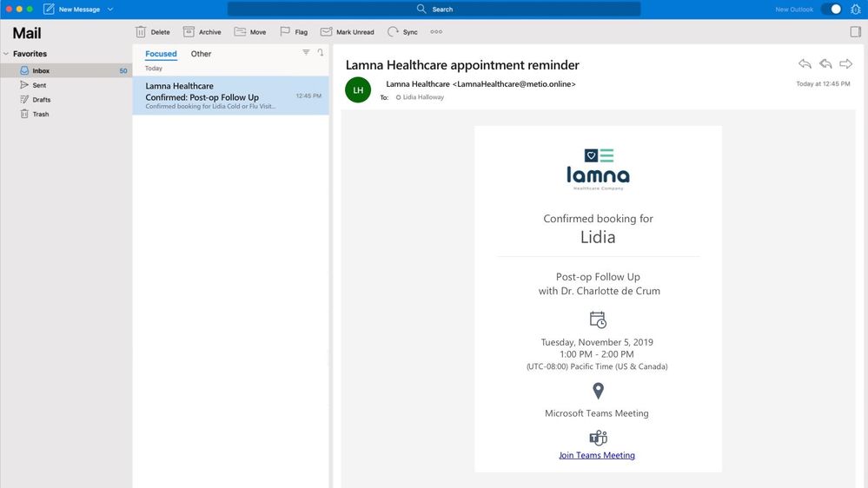Image resolution: width=868 pixels, height=488 pixels.
Task: Collapse the Favorites section
Action: (x=6, y=54)
